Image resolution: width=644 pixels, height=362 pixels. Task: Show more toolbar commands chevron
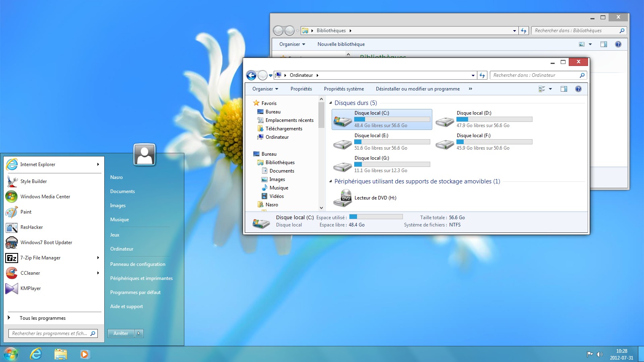coord(470,89)
